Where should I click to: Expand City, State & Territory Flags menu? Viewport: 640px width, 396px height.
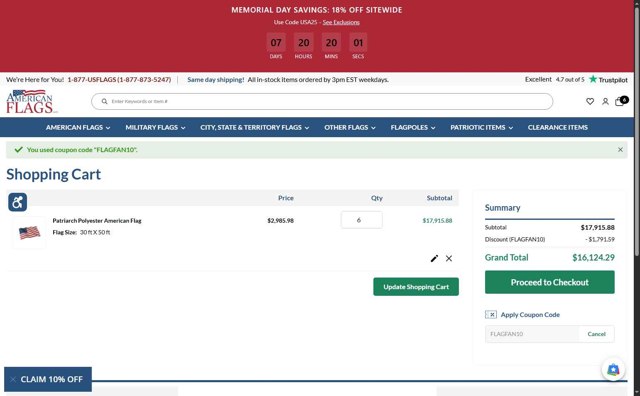(x=255, y=127)
